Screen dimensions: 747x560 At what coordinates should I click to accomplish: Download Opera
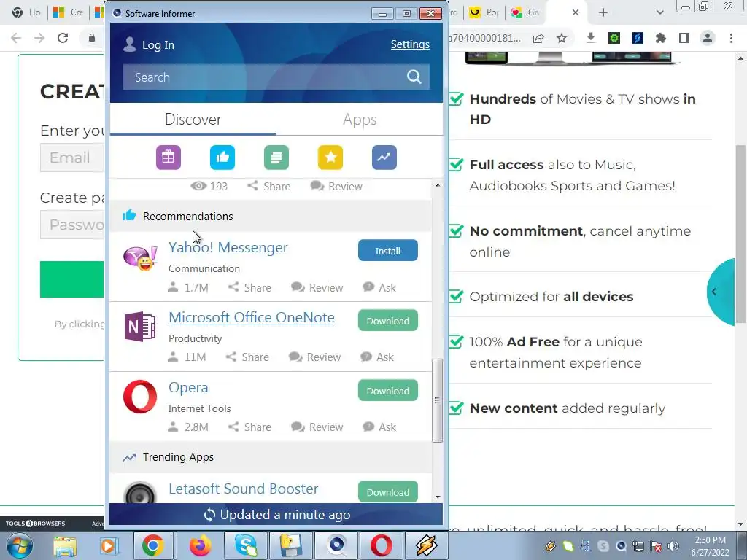tap(388, 391)
